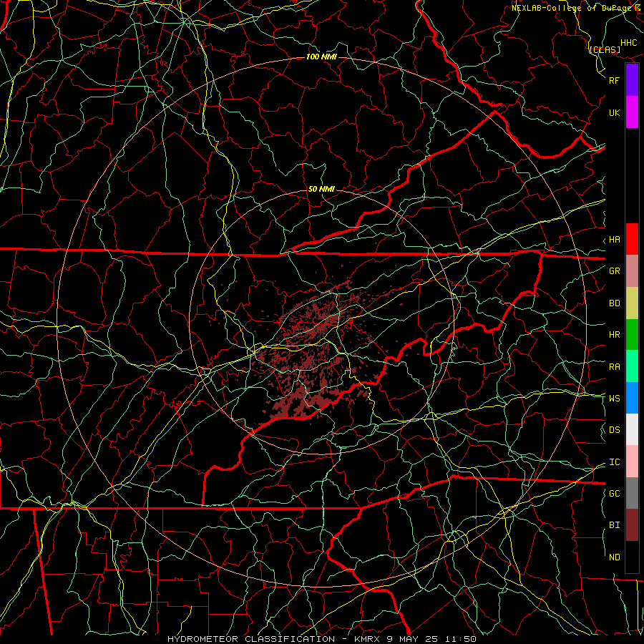Click the UK legend label

click(x=615, y=112)
